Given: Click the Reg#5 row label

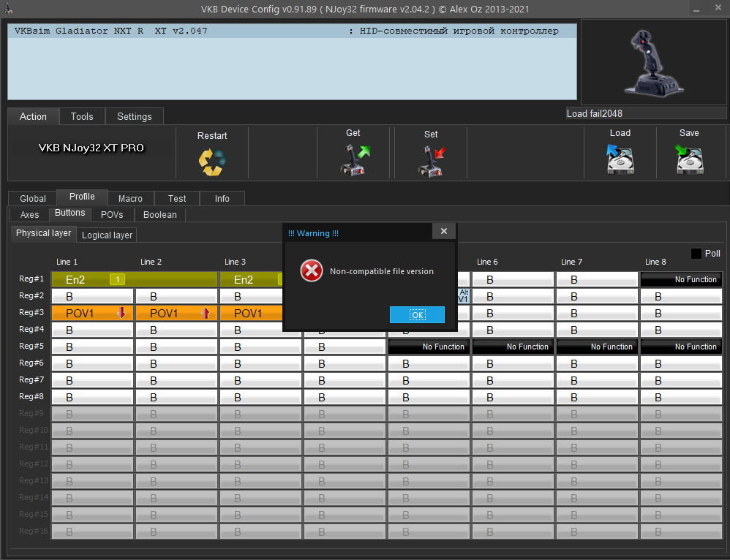Looking at the screenshot, I should 31,346.
